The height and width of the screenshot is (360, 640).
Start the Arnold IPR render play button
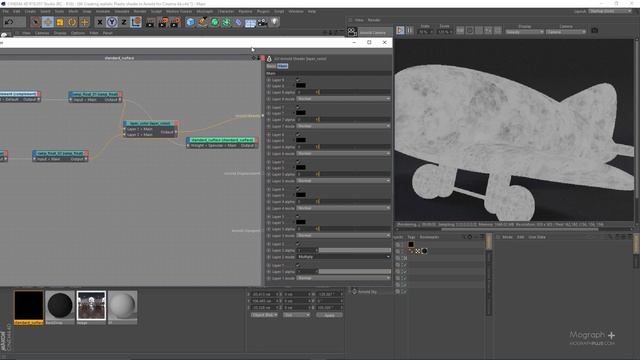pyautogui.click(x=400, y=30)
